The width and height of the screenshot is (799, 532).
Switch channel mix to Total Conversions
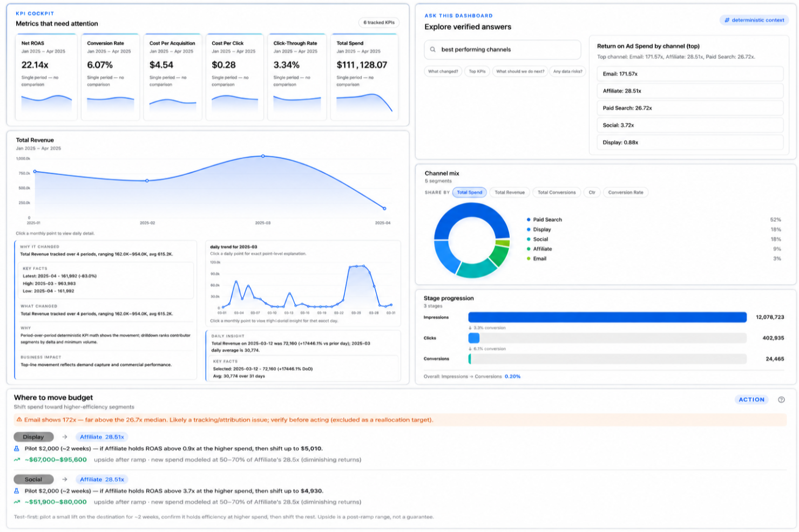[557, 193]
